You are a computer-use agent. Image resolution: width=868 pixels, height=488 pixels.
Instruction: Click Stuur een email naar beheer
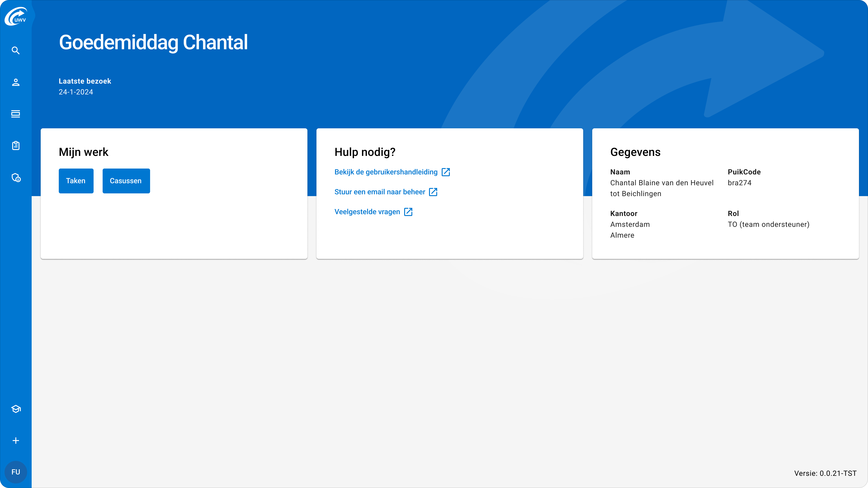coord(380,192)
